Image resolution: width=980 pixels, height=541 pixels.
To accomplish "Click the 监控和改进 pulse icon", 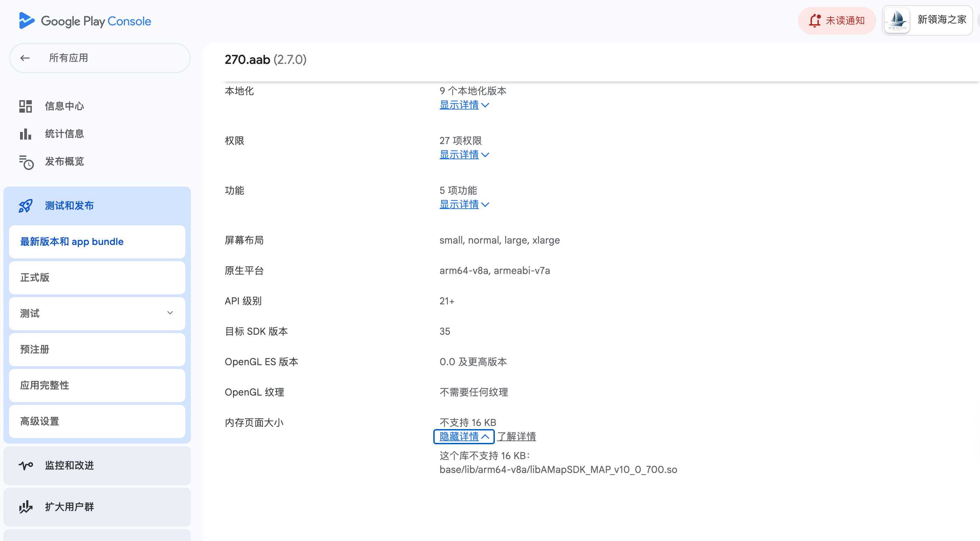I will (26, 465).
